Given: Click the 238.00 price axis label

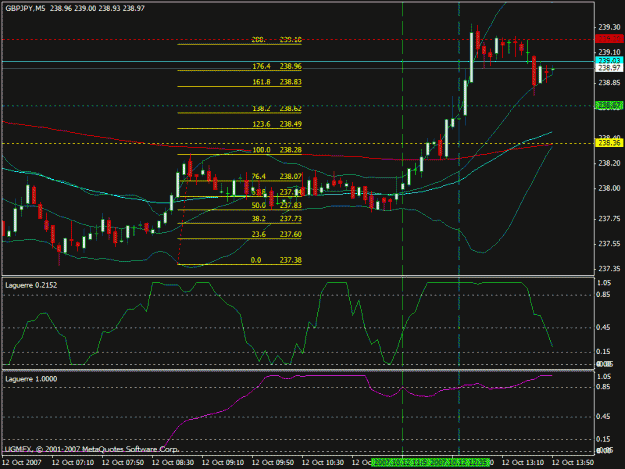Looking at the screenshot, I should point(609,188).
